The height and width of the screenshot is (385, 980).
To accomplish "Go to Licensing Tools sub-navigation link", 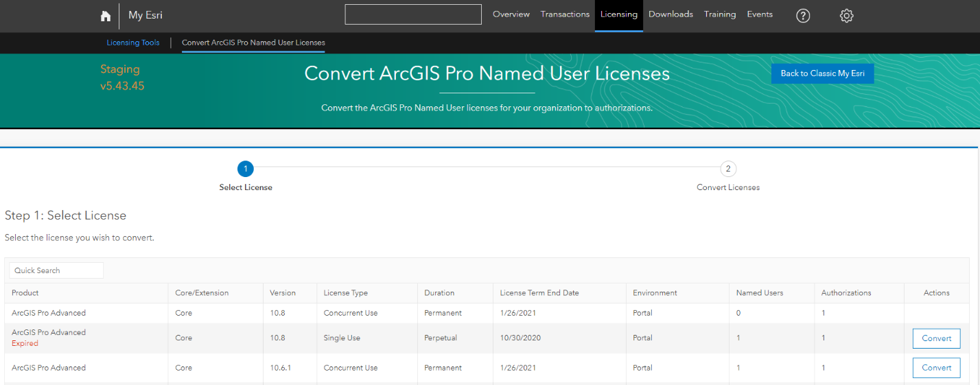I will pos(133,43).
